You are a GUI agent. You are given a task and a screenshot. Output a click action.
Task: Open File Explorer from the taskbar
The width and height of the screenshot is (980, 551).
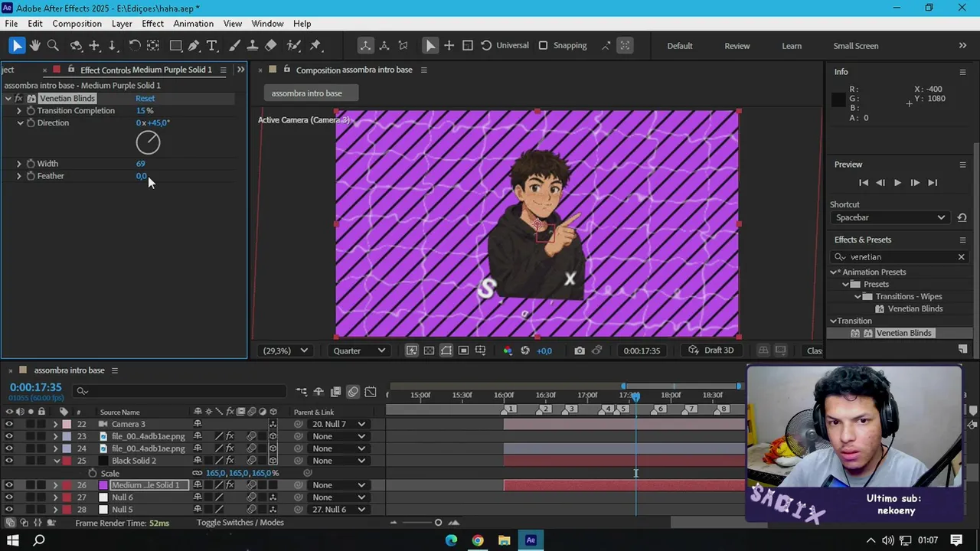504,540
